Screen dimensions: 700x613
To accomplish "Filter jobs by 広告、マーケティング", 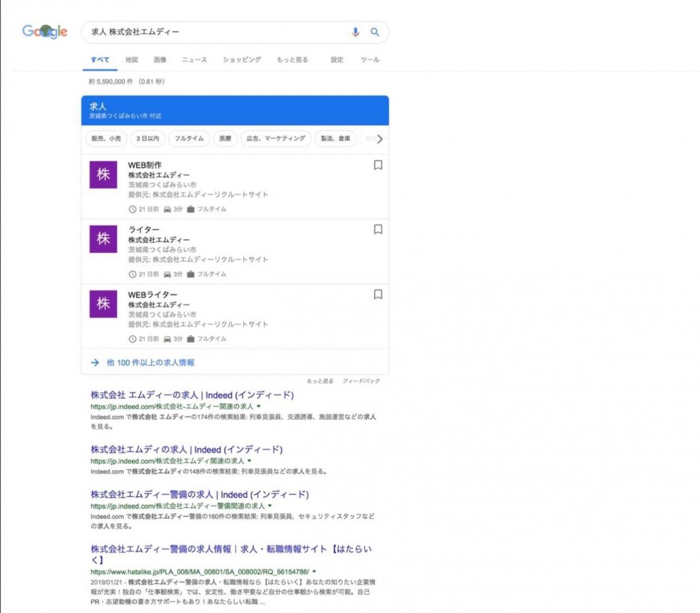I will [x=276, y=139].
